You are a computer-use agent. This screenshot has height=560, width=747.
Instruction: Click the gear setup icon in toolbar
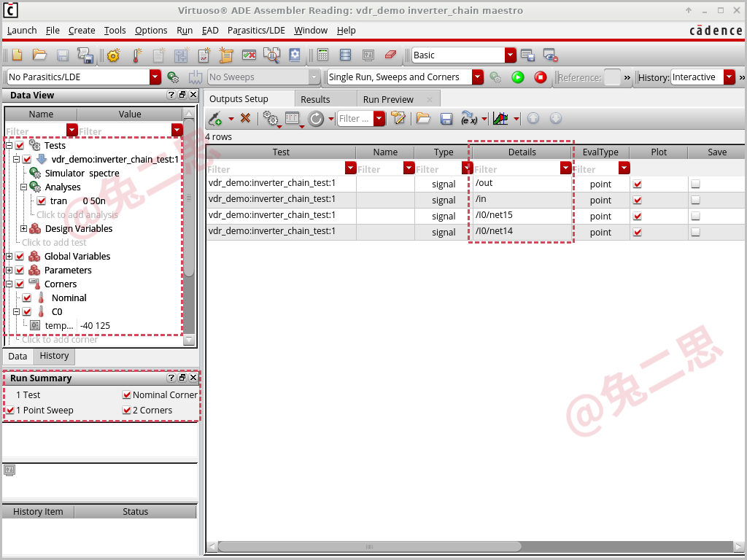point(113,55)
